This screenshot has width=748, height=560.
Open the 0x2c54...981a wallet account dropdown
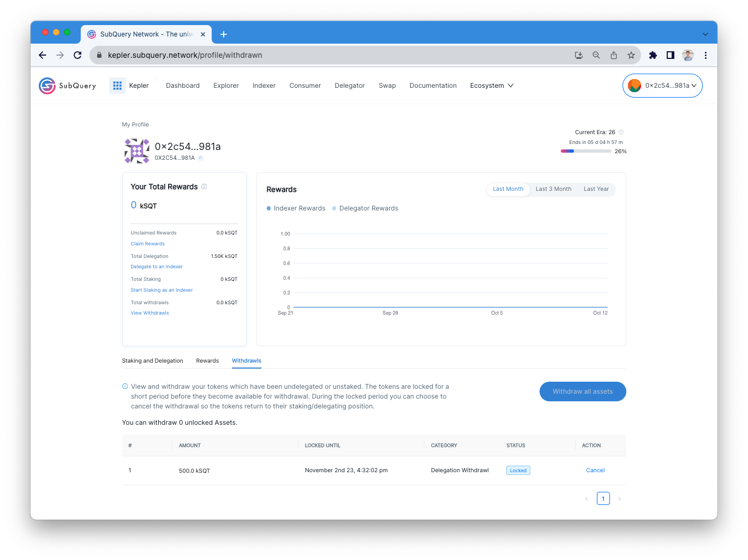click(x=662, y=86)
